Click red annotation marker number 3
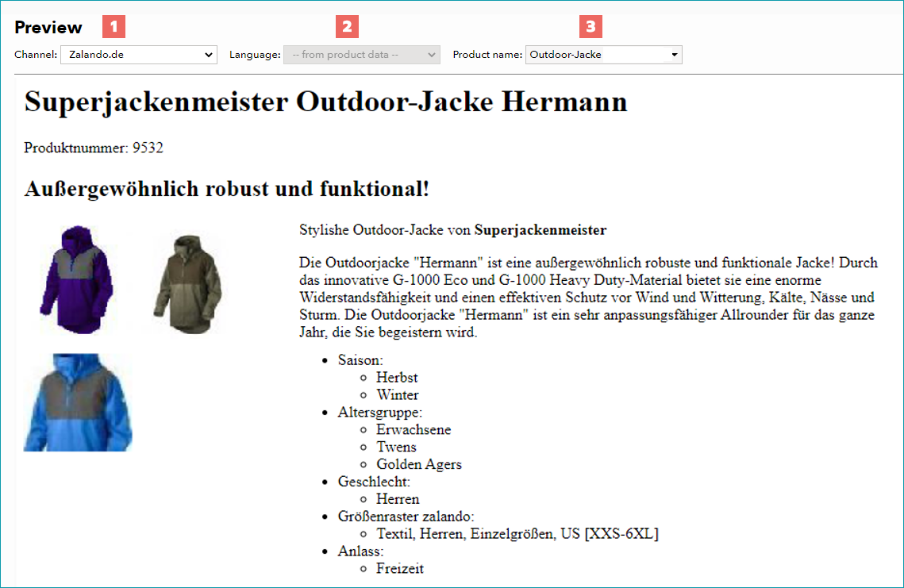 pyautogui.click(x=591, y=26)
